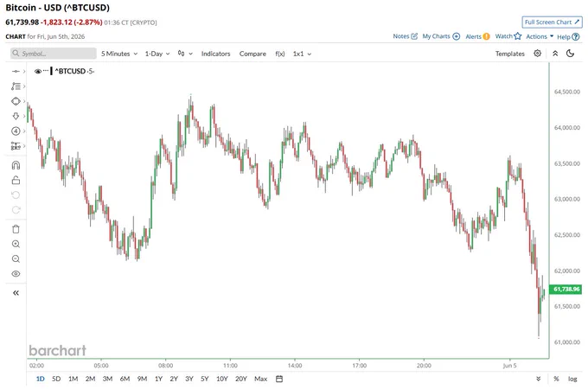Select the 2Y period
The image size is (588, 389).
(x=174, y=379)
